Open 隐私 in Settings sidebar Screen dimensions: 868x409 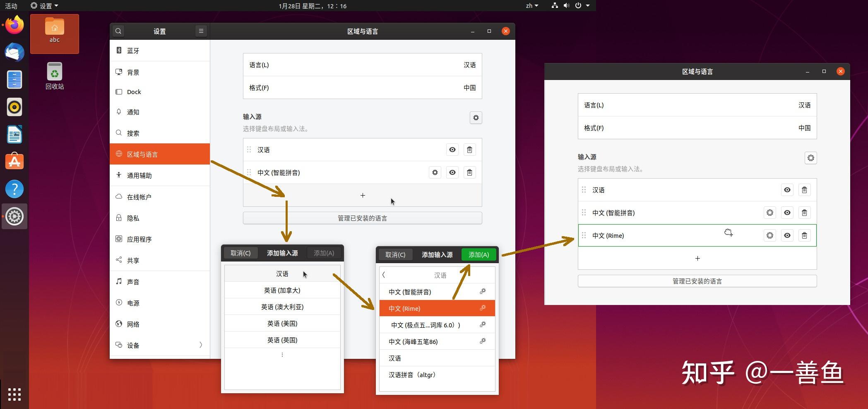[x=160, y=218]
